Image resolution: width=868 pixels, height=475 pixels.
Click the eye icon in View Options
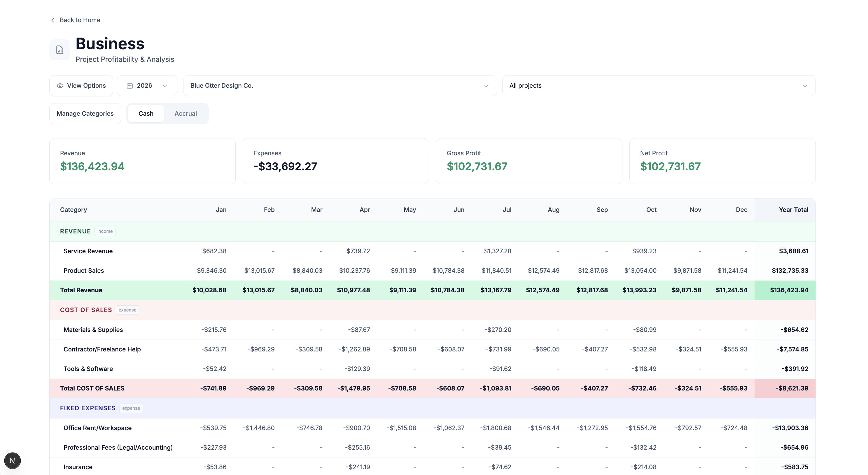pyautogui.click(x=60, y=86)
